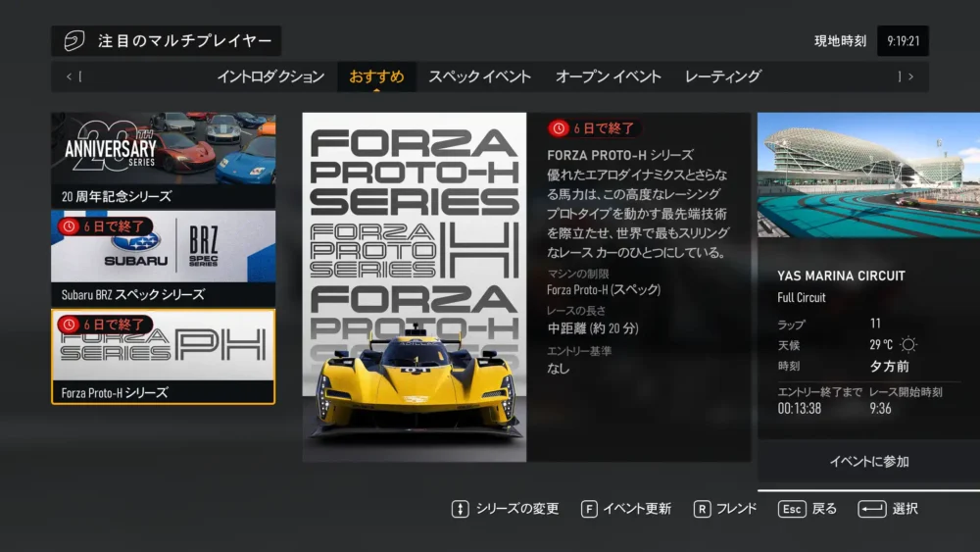Open the イントロダクション tab
This screenshot has width=980, height=552.
point(270,76)
